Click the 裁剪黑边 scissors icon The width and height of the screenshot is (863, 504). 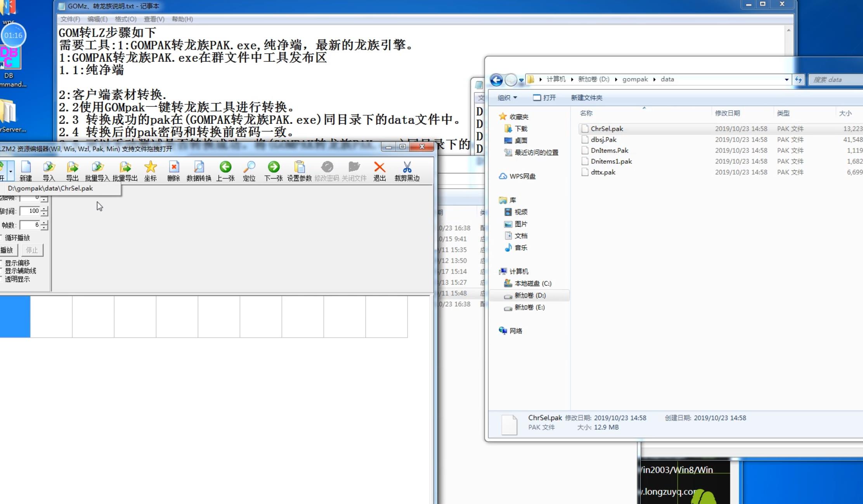(407, 171)
